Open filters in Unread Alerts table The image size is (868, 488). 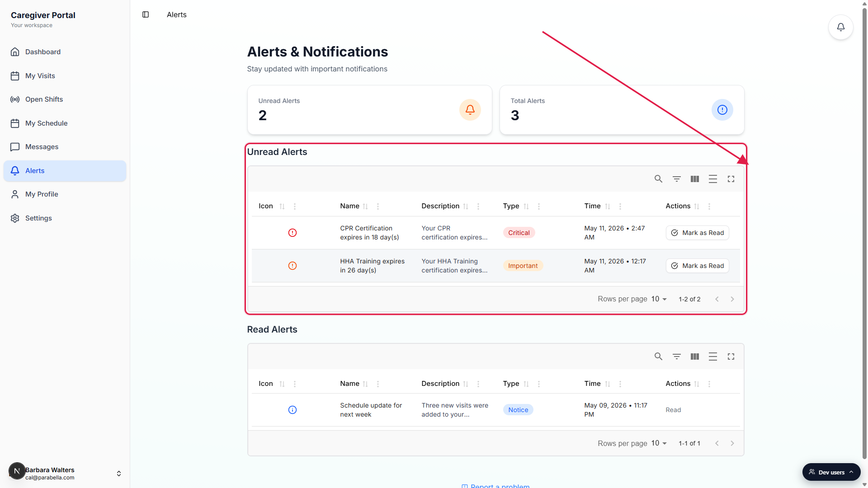click(676, 179)
